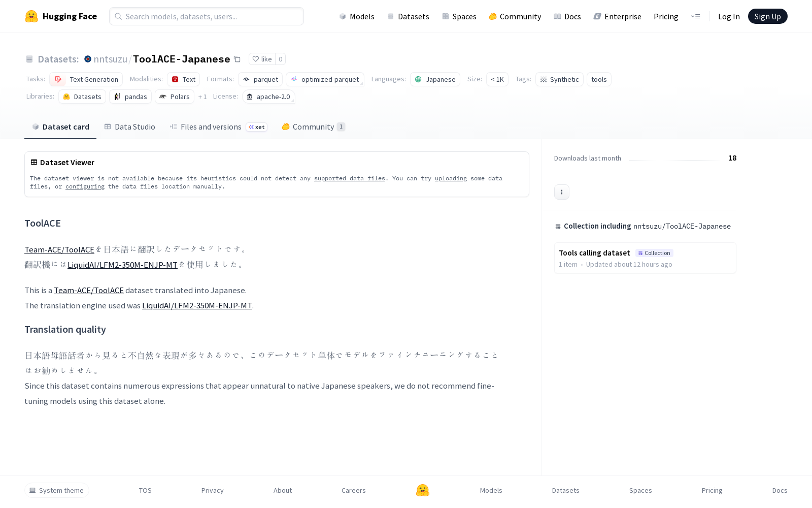
Task: Open the like count of 0
Action: coord(280,59)
